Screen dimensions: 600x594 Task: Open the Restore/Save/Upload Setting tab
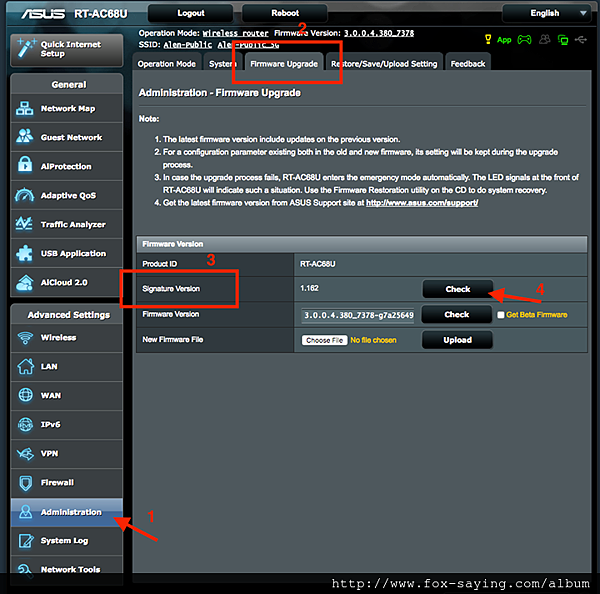pos(384,64)
